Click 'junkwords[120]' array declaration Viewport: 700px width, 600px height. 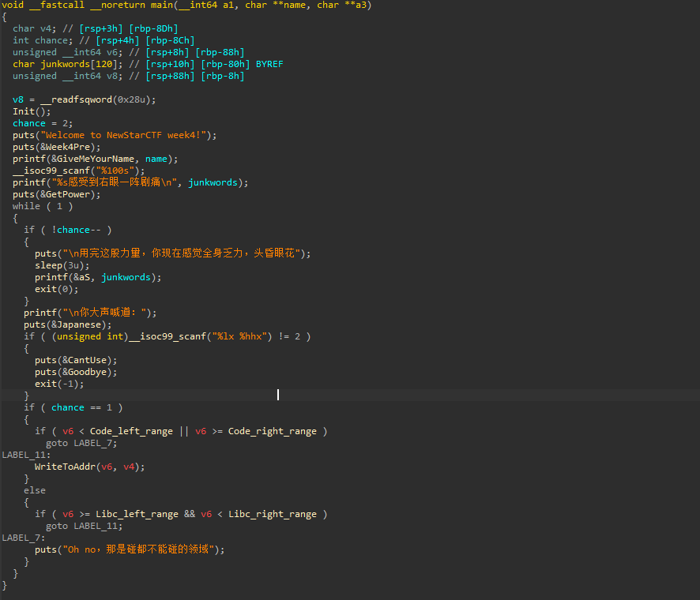(81, 64)
